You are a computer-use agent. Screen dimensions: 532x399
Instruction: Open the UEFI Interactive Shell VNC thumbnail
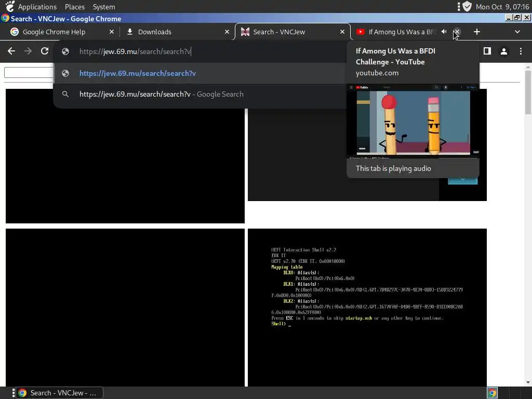click(x=367, y=307)
